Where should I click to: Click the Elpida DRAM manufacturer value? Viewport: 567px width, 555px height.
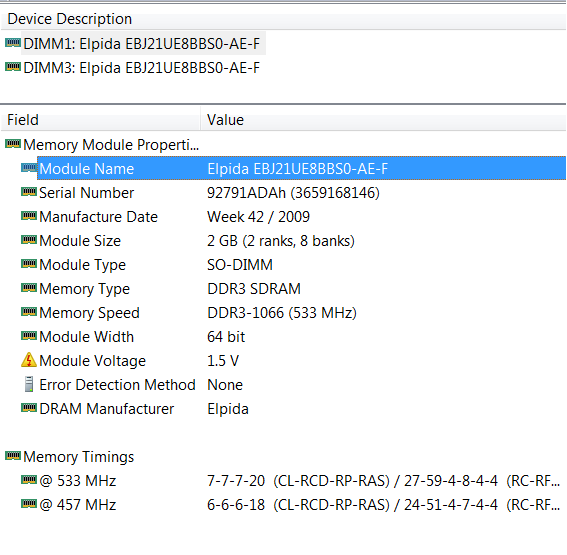(228, 409)
